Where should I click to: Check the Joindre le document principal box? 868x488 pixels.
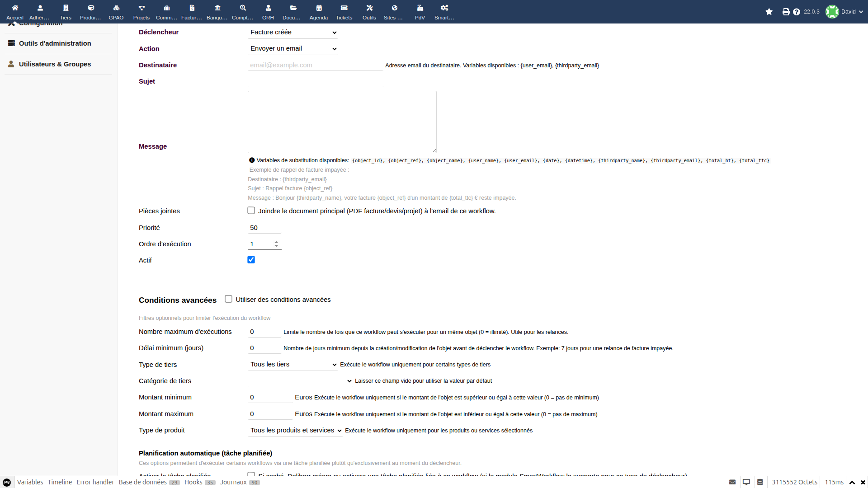tap(251, 211)
